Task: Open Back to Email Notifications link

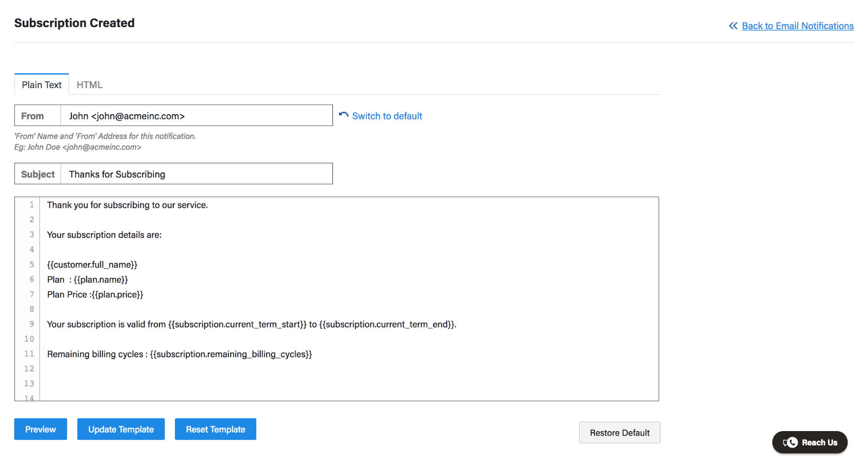Action: point(797,26)
